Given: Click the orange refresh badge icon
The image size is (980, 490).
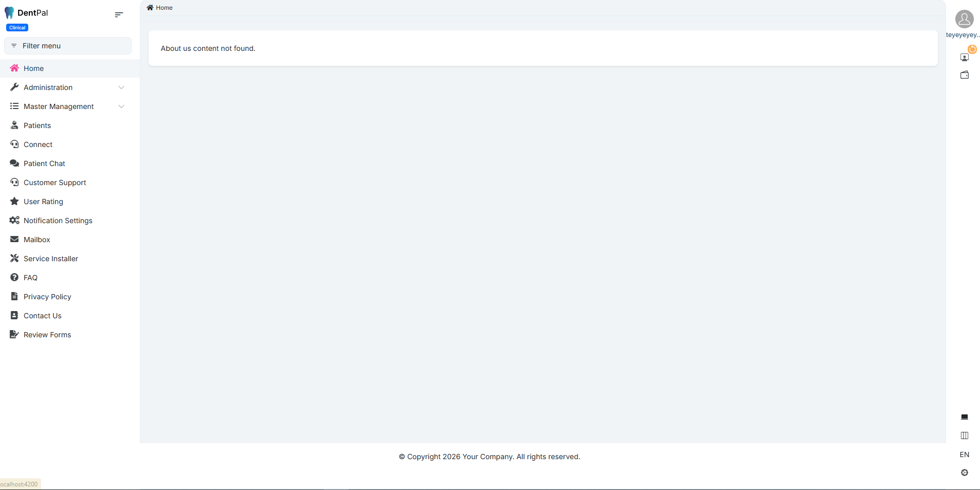Looking at the screenshot, I should (x=972, y=49).
